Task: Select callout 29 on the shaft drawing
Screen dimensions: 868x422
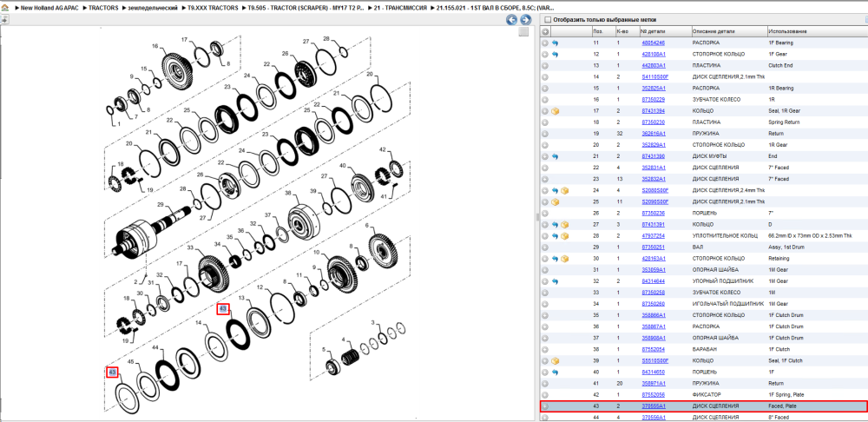Action: [161, 205]
